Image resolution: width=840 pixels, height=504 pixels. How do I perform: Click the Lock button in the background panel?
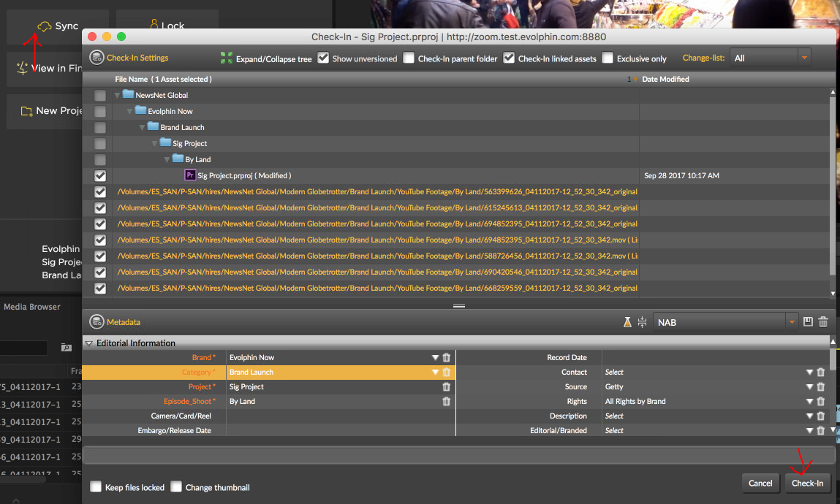tap(167, 25)
